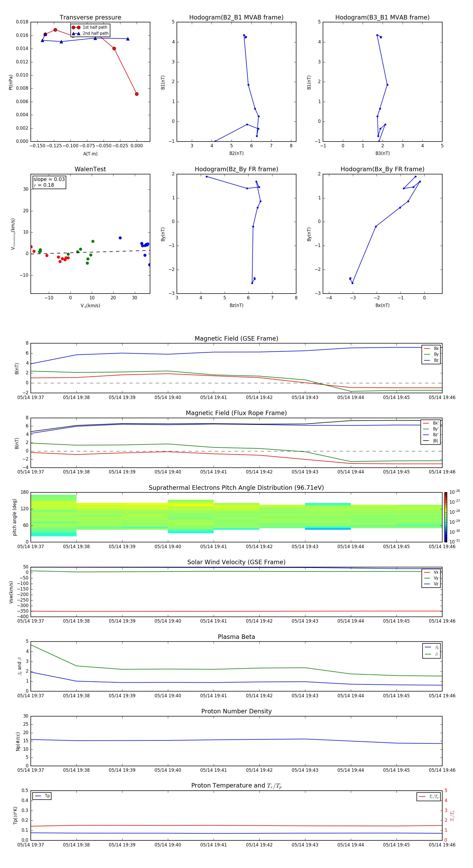The height and width of the screenshot is (868, 473).
Task: Click the "βp and β" y-axis label
Action: (x=19, y=666)
